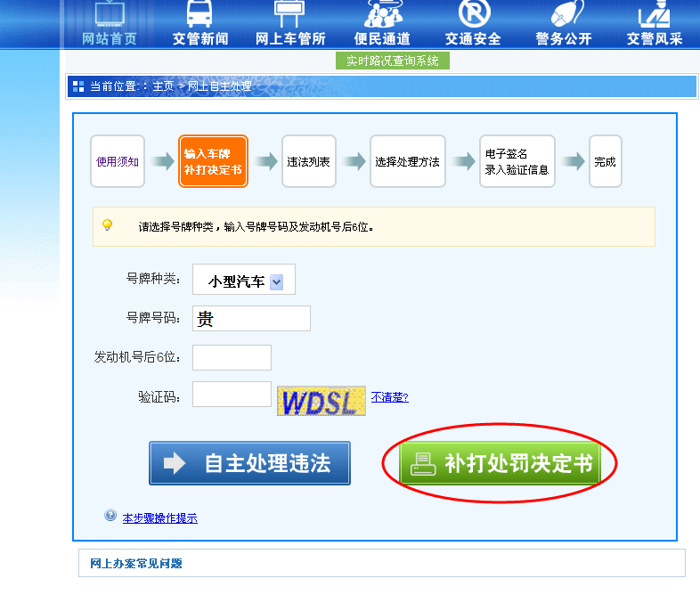Click the printer icon on 补打处罚决定书
700x603 pixels.
tap(423, 464)
